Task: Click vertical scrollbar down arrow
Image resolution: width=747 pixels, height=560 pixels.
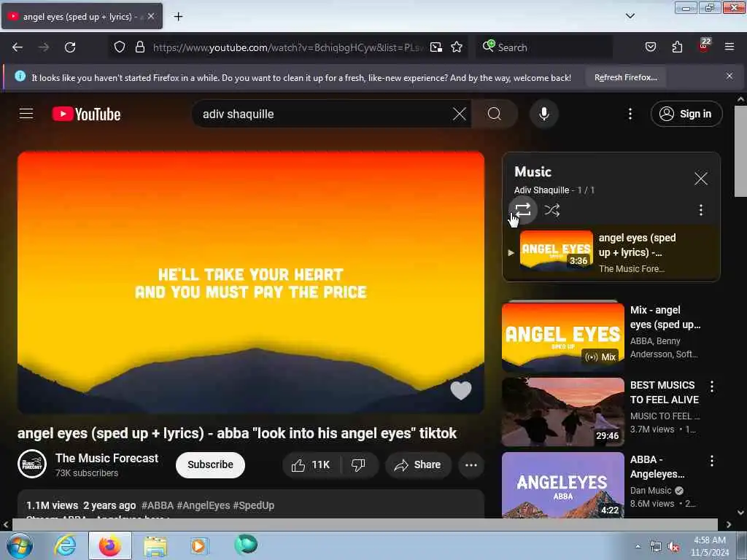Action: (740, 513)
